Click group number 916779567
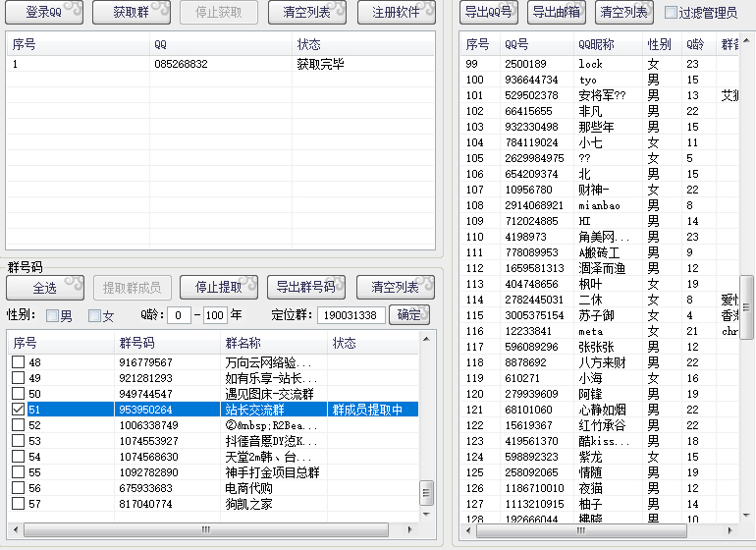The image size is (756, 550). 145,362
